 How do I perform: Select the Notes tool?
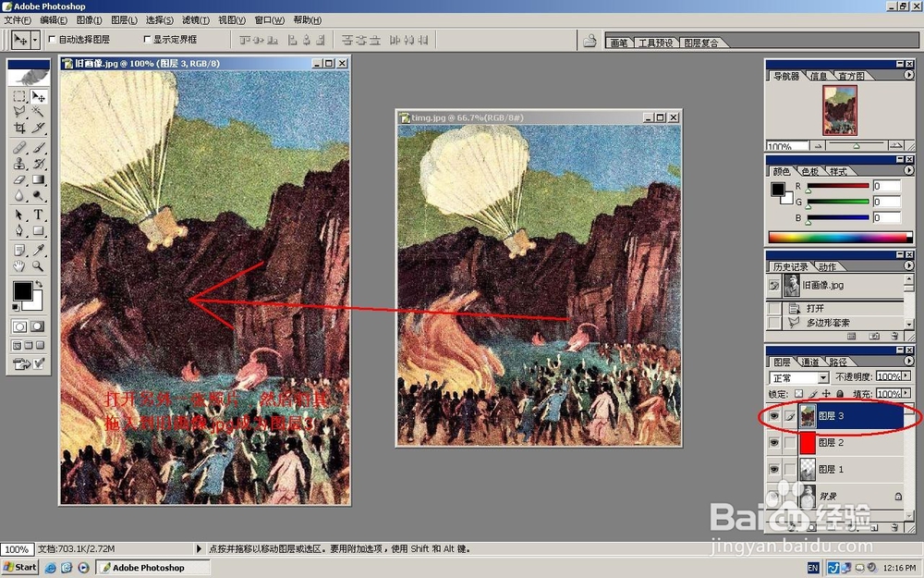tap(18, 250)
